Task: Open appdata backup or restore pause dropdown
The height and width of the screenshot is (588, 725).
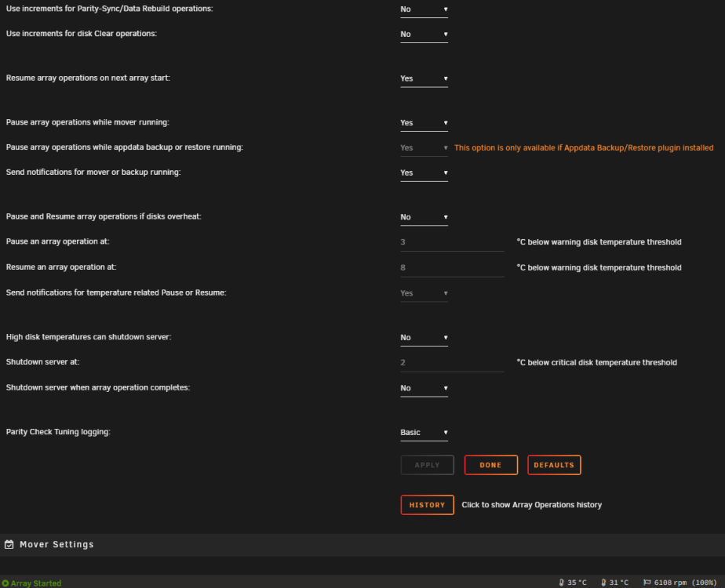Action: click(424, 148)
